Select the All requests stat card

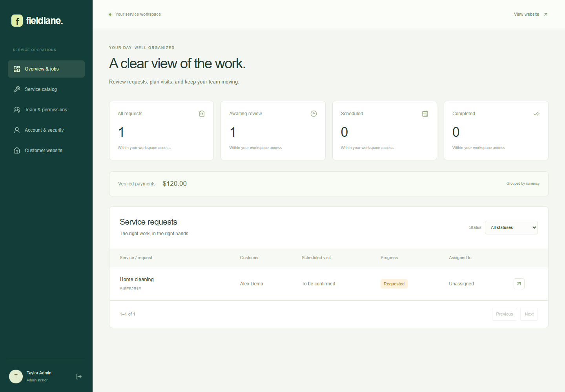coord(161,131)
